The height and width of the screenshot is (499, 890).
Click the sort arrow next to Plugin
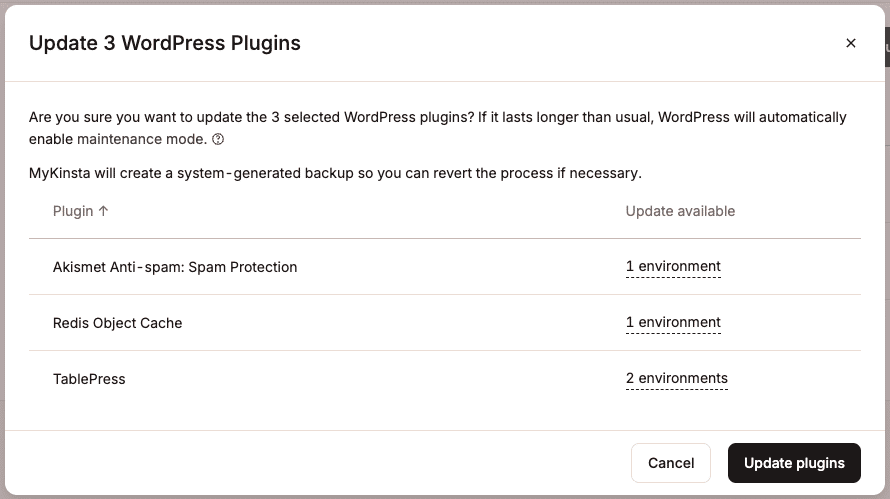pyautogui.click(x=104, y=211)
